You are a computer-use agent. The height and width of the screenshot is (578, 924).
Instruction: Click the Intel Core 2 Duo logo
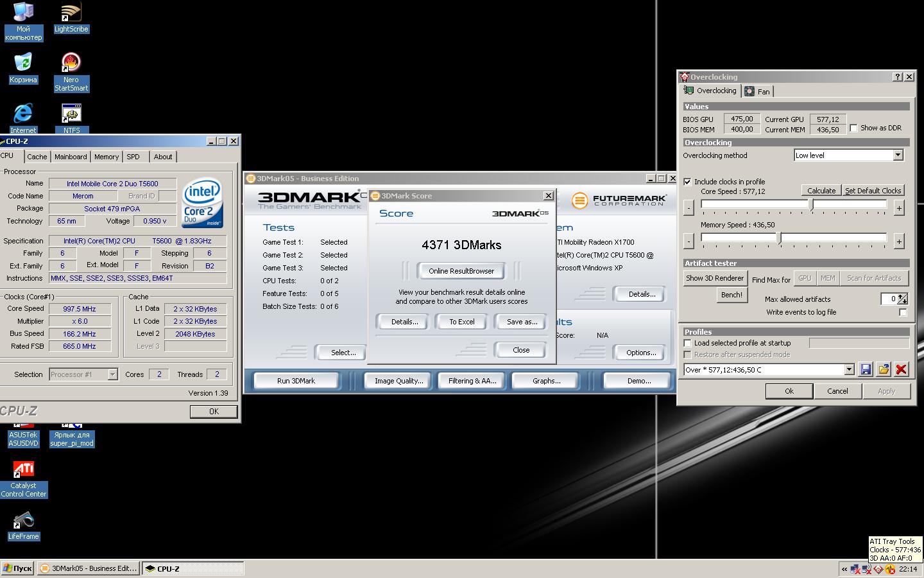[202, 202]
